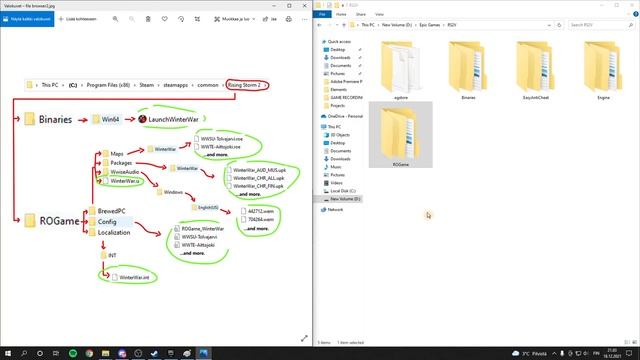Click the taskbar search icon

24,353
